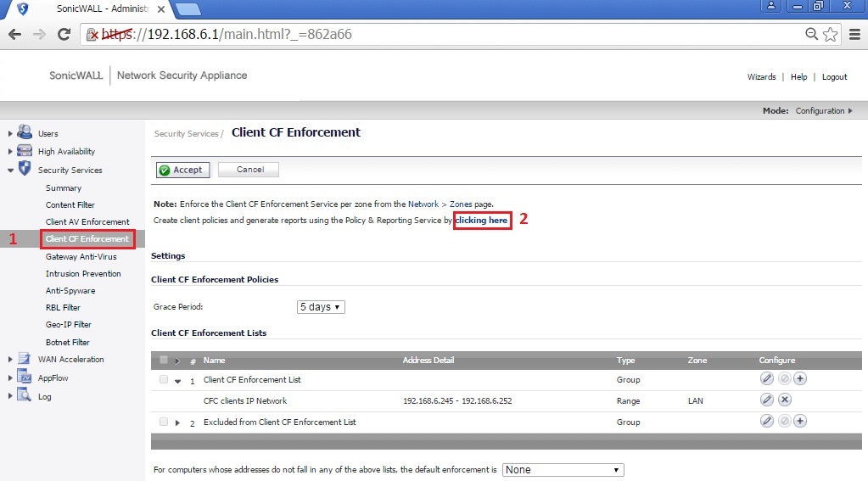
Task: Open Gateway Anti-Virus in the sidebar
Action: coord(81,256)
